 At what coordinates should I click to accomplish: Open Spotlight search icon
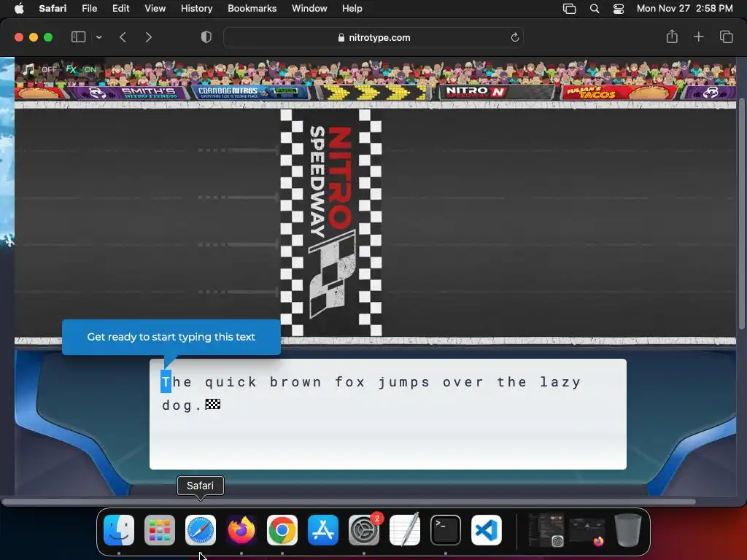[x=594, y=9]
